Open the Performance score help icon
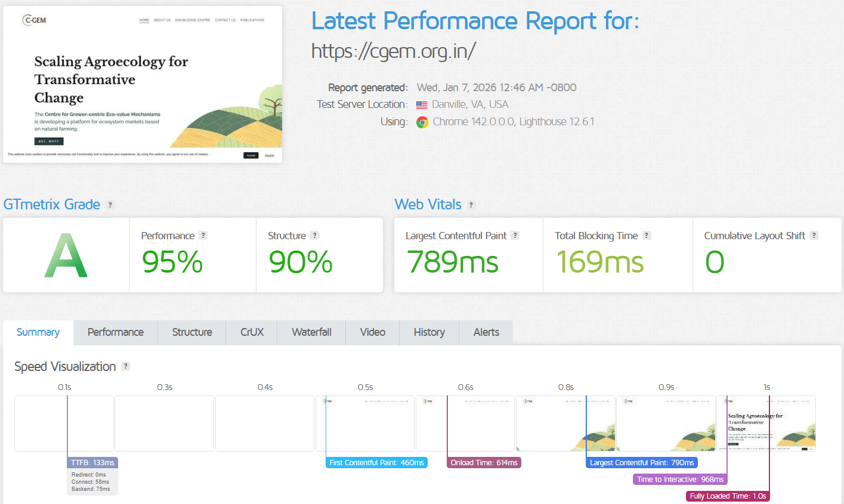 click(203, 236)
